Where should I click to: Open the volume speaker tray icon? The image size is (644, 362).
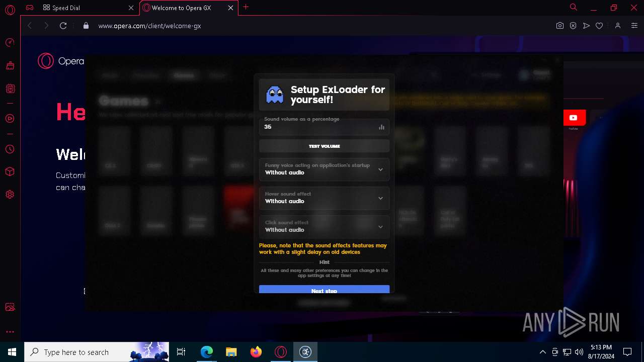point(579,352)
